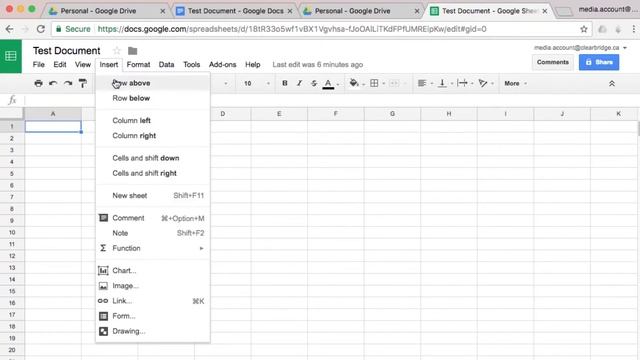Reload the page
Screen dimensions: 640x360
click(x=40, y=29)
